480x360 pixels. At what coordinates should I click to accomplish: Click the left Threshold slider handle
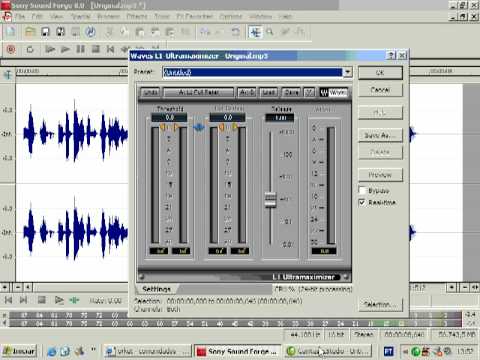tap(163, 127)
